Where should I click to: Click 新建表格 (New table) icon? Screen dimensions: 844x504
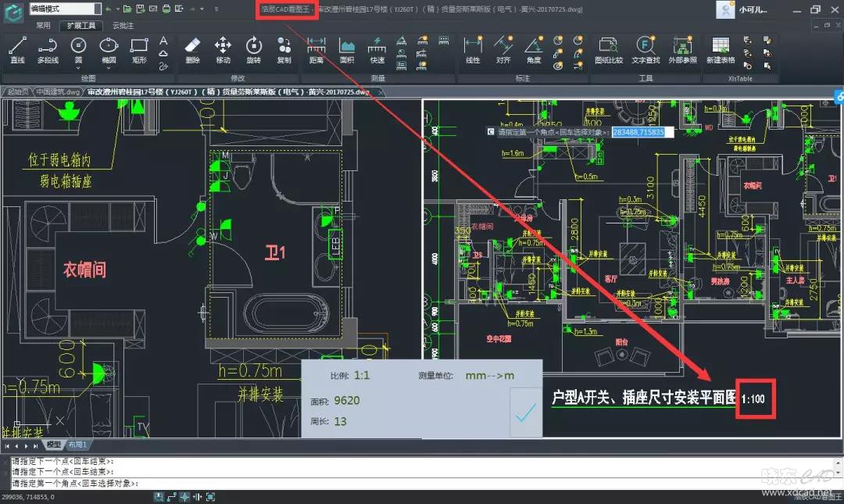pos(721,49)
